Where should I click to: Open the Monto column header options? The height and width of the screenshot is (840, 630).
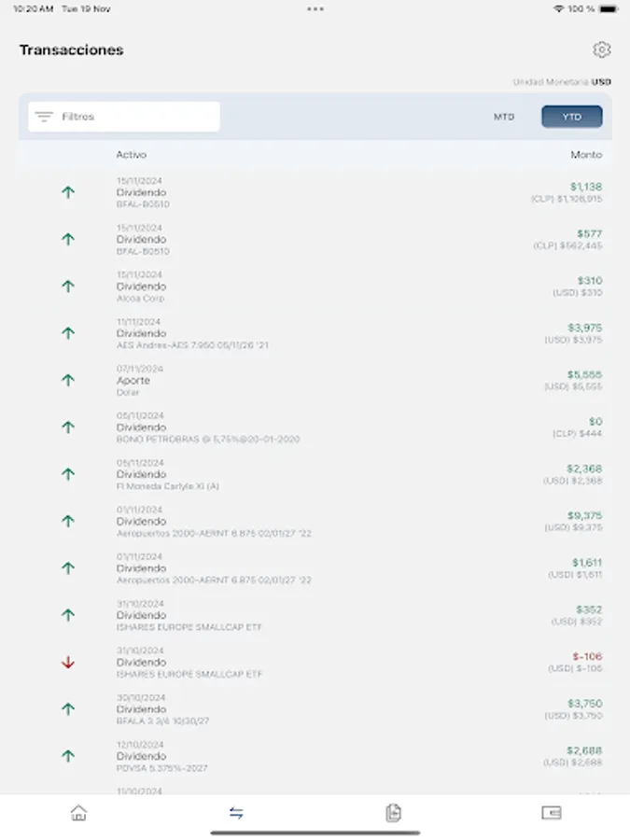click(x=588, y=154)
